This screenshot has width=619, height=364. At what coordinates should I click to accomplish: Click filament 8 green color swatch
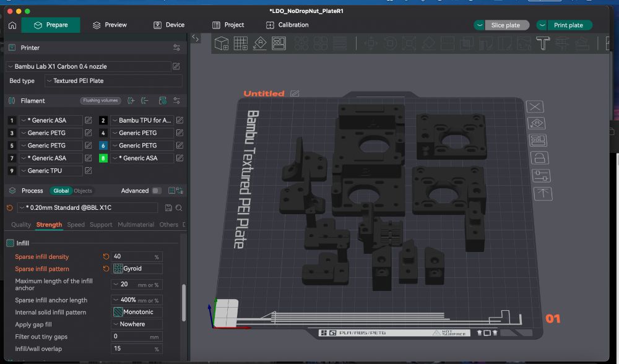[x=103, y=158]
